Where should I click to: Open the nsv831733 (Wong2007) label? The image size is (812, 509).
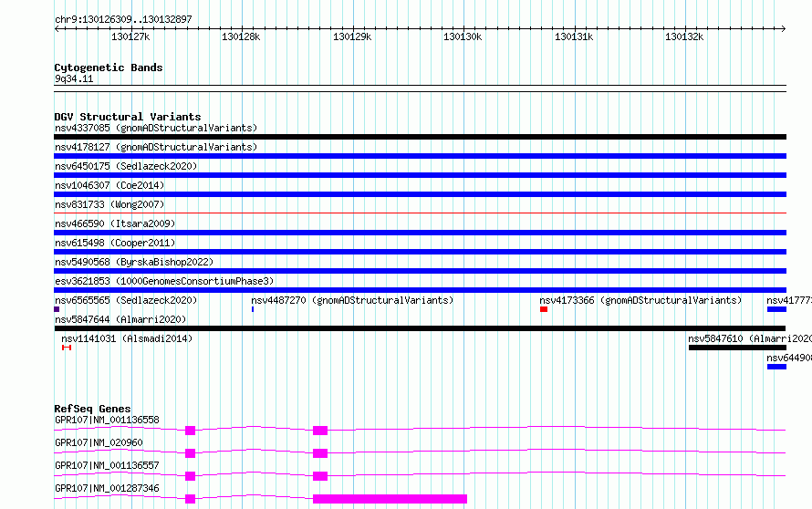pos(109,204)
